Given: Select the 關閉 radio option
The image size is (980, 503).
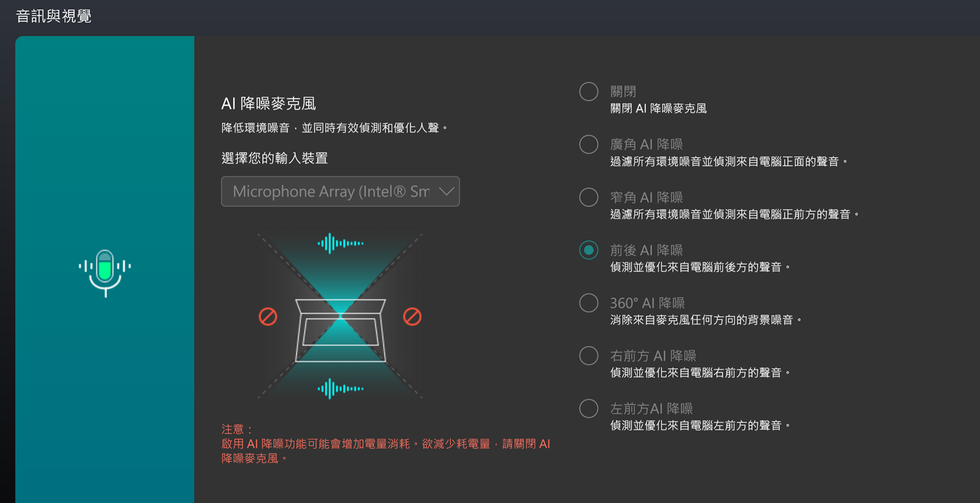Looking at the screenshot, I should [589, 92].
